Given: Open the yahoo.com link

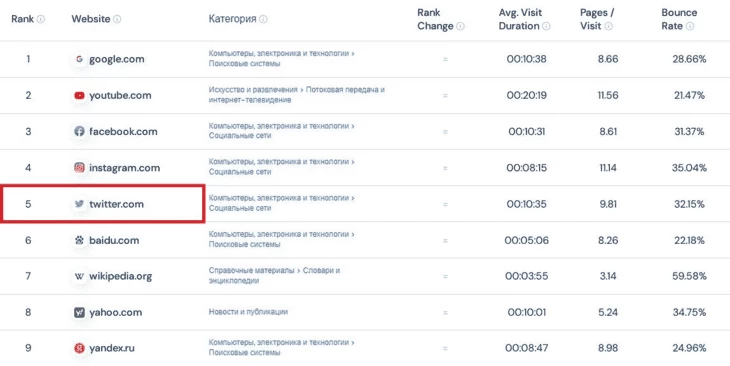Looking at the screenshot, I should point(115,312).
